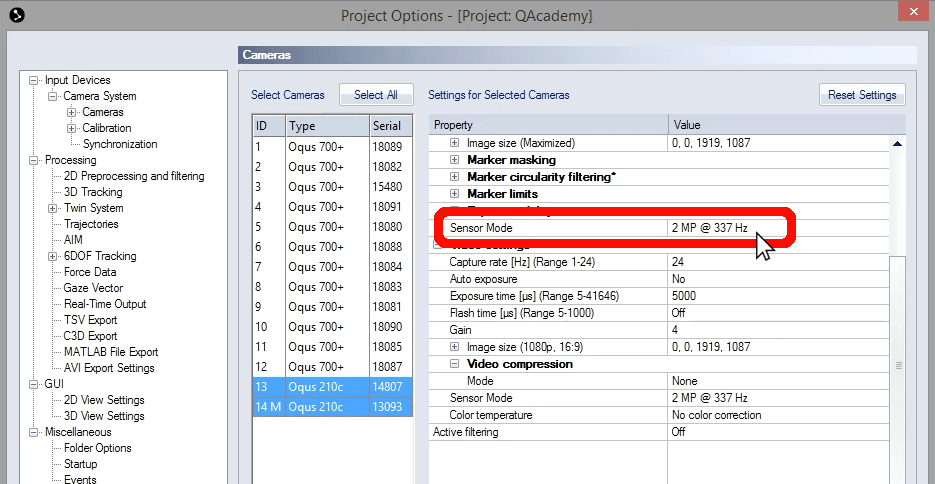Edit the Flash time value Off

click(x=778, y=312)
